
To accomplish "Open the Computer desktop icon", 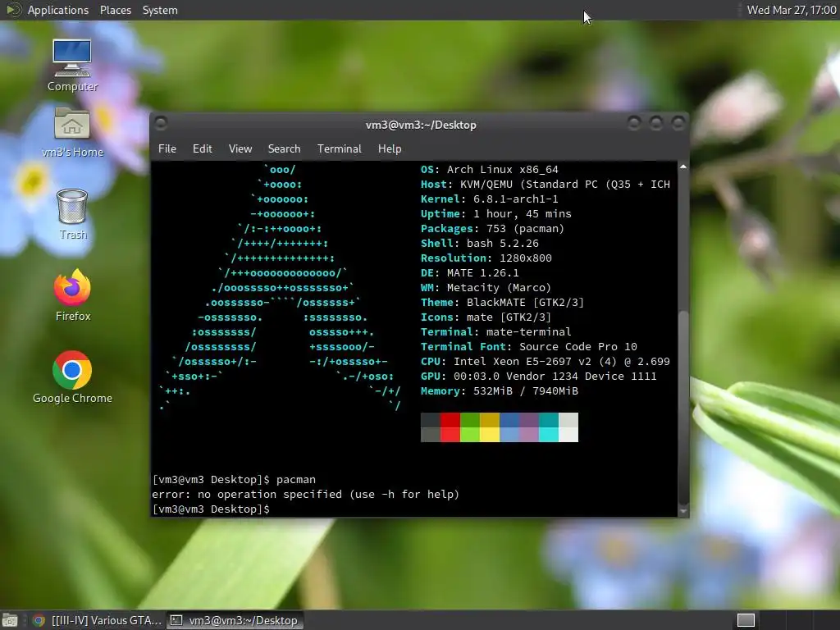I will pos(72,66).
